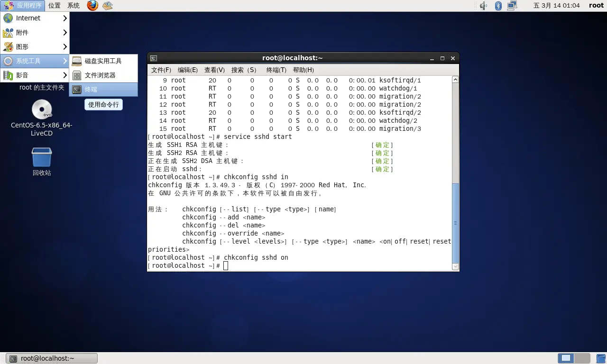The image size is (607, 364).
Task: Choose 文件浏览器 from submenu
Action: [x=103, y=75]
